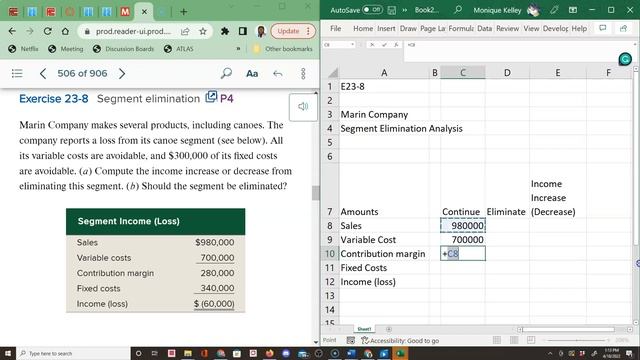Open the Comments icon in the Excel ribbon
The height and width of the screenshot is (360, 640).
[602, 28]
